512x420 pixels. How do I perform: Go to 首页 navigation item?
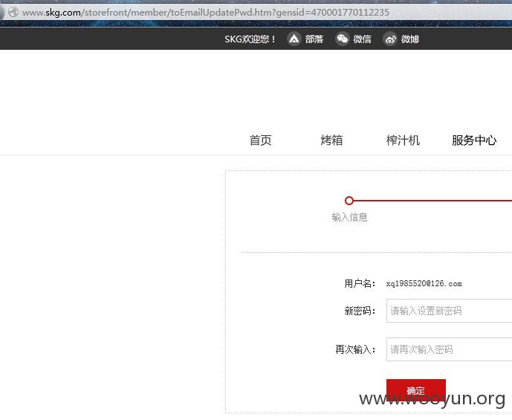point(261,140)
